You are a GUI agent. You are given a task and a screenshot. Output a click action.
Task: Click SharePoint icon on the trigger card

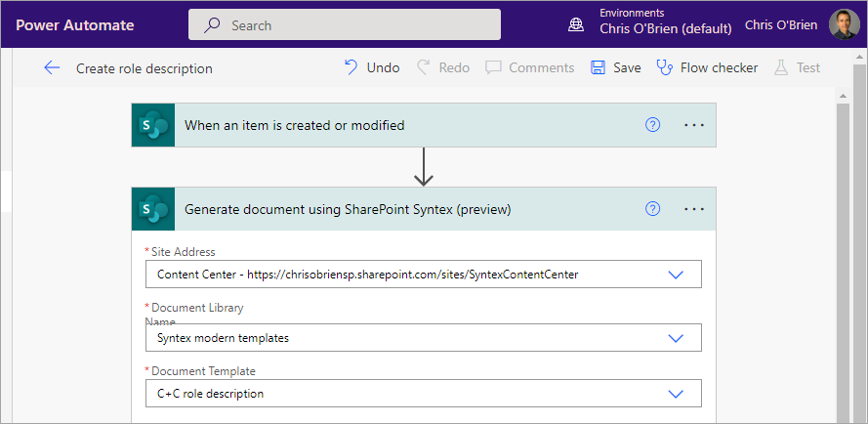tap(153, 125)
